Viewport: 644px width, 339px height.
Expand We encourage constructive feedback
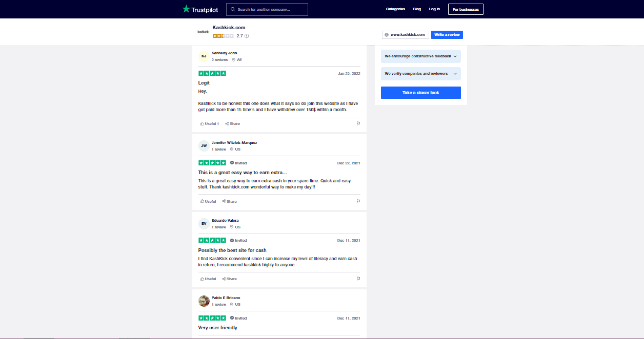(421, 56)
